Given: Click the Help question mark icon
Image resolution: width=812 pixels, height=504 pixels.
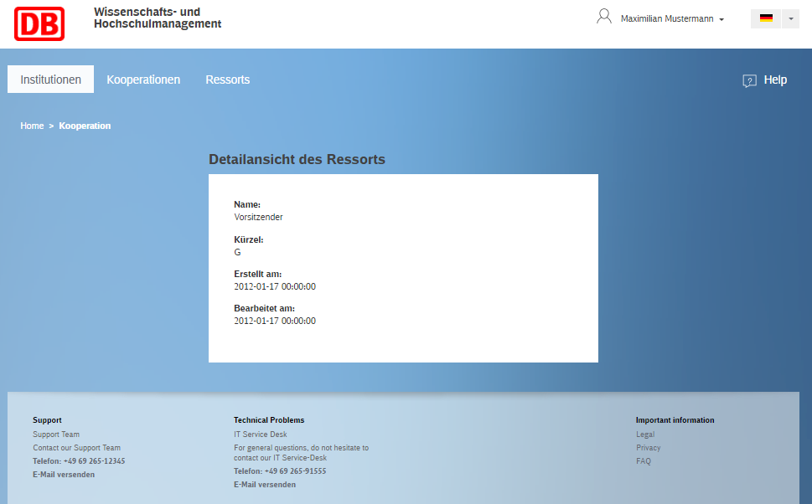Looking at the screenshot, I should [x=749, y=81].
